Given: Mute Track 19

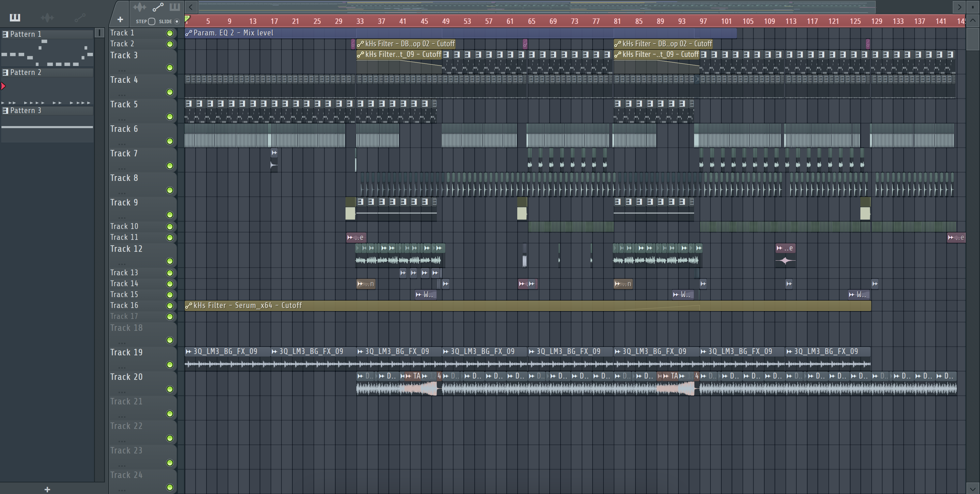Looking at the screenshot, I should tap(170, 365).
